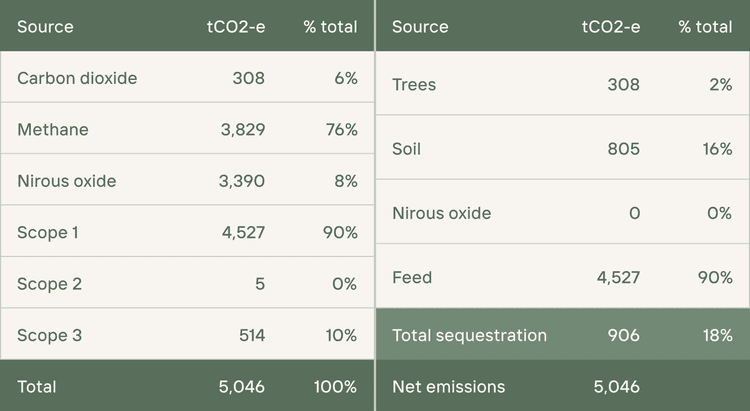Click the "Carbon dioxide" row label
This screenshot has width=750, height=411.
(x=77, y=78)
